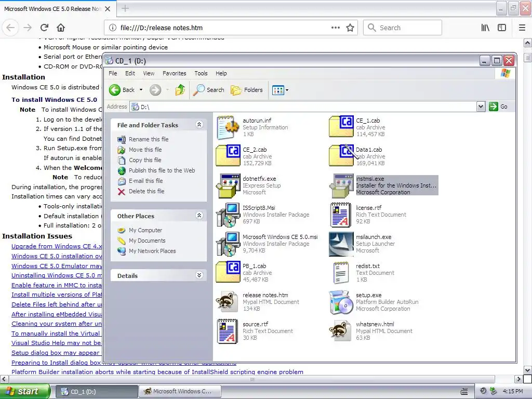Open My Network Places link
532x399 pixels.
[152, 251]
